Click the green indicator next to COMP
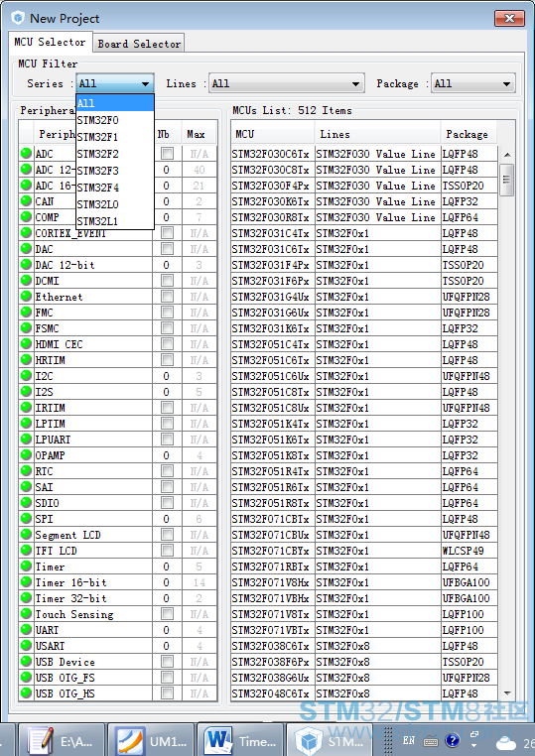 (26, 217)
